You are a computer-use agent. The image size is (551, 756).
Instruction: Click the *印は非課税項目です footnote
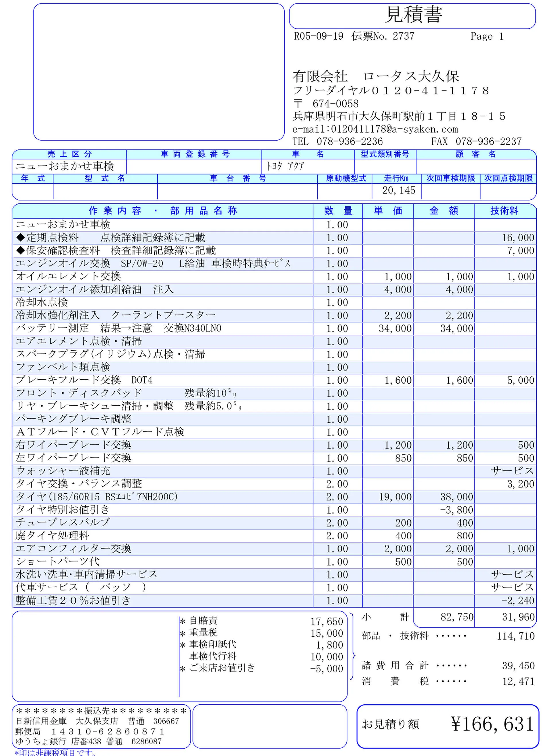55,752
